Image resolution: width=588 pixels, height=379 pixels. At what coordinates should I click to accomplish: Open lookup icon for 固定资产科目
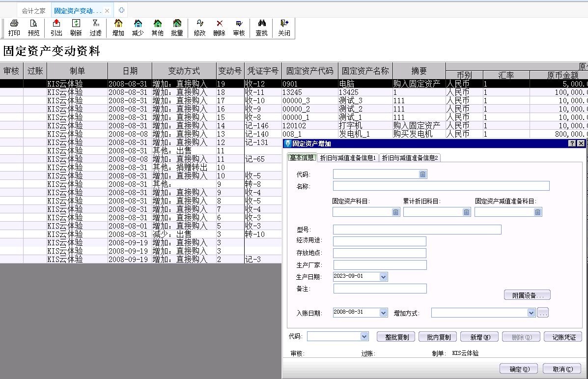(x=395, y=212)
